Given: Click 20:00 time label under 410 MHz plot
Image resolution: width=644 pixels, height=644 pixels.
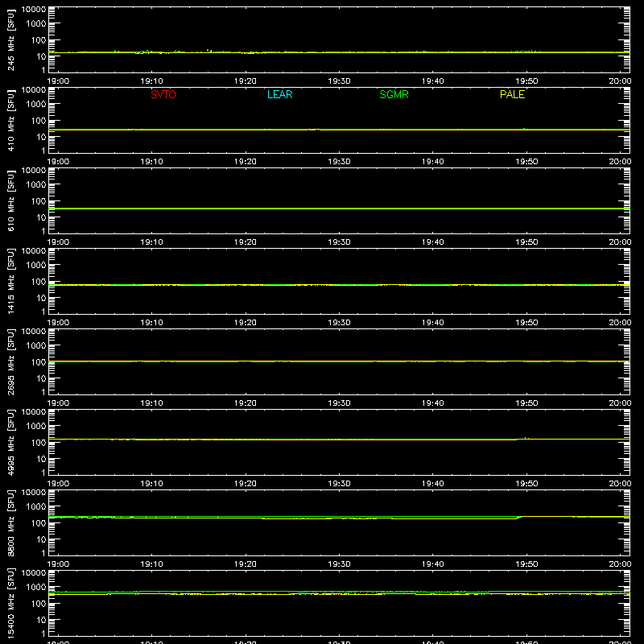Looking at the screenshot, I should click(620, 162).
